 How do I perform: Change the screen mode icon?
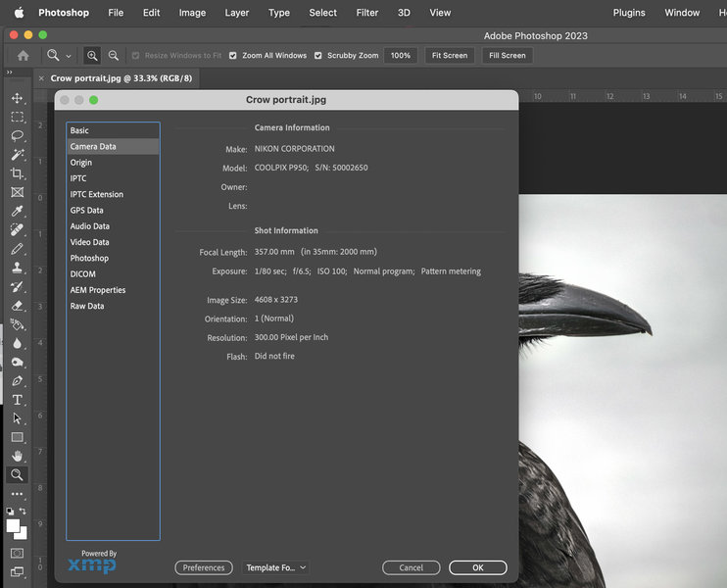pos(18,571)
